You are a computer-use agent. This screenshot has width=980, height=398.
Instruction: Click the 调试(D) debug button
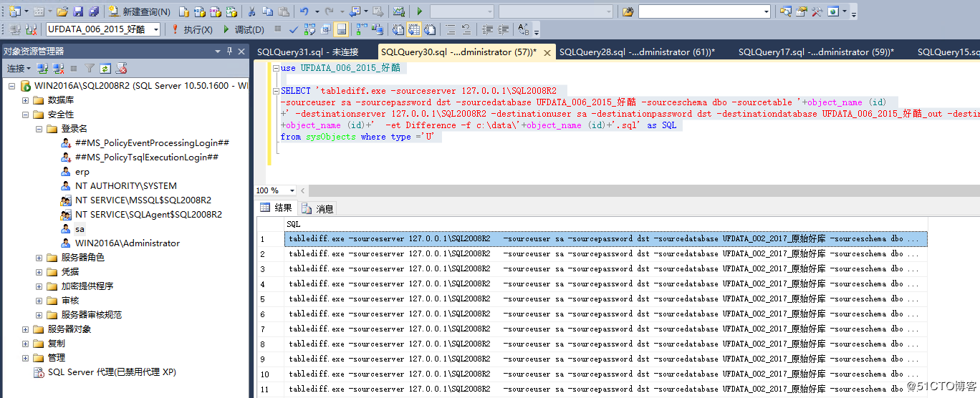pyautogui.click(x=243, y=29)
